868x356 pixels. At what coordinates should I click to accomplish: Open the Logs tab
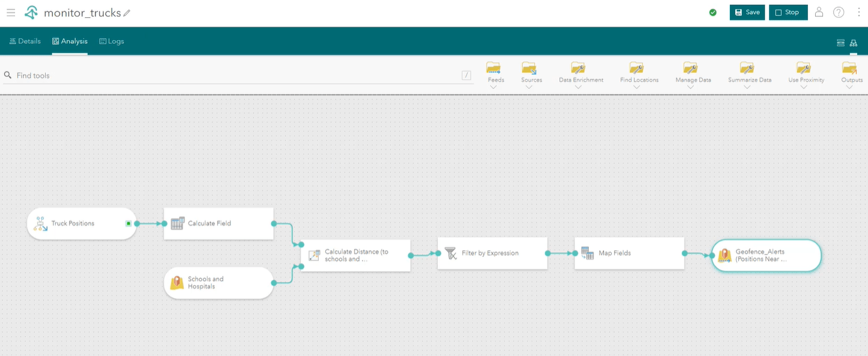click(x=112, y=41)
